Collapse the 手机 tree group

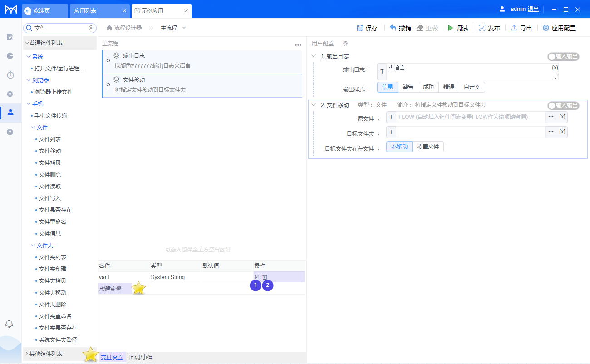[29, 104]
